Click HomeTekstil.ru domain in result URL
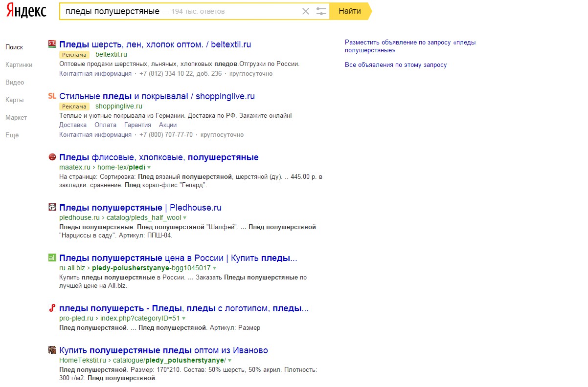The height and width of the screenshot is (387, 588). (x=83, y=360)
